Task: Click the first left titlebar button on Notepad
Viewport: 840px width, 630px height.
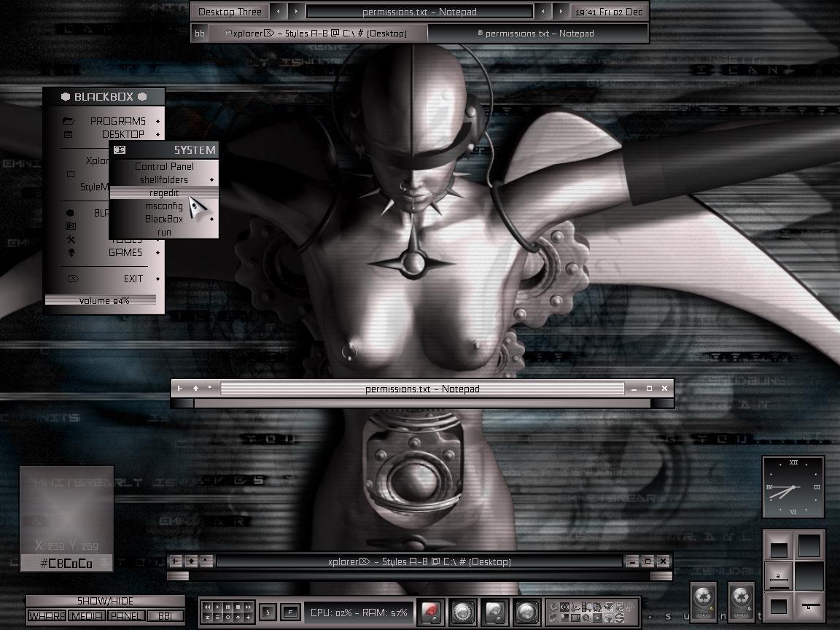Action: point(179,389)
